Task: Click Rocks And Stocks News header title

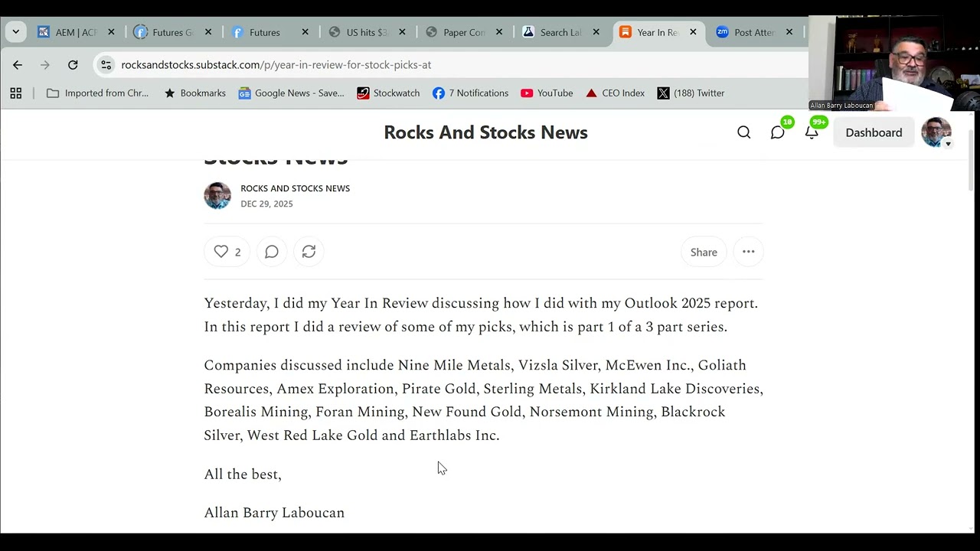Action: pyautogui.click(x=485, y=132)
